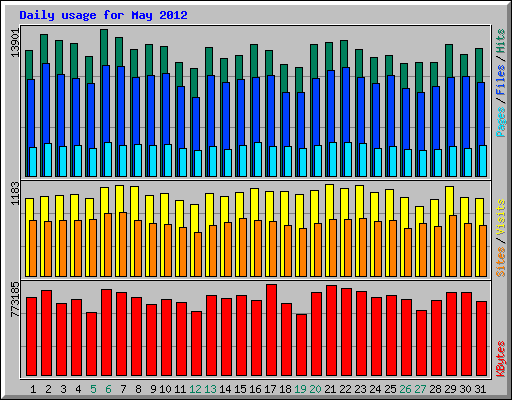Click day label 9 on the axis
The image size is (512, 400).
coord(153,389)
